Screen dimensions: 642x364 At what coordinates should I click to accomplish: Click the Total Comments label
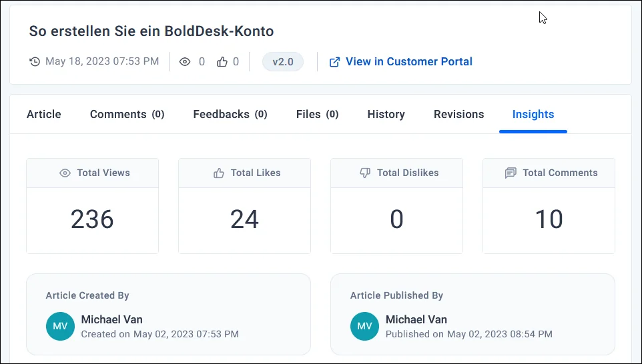[560, 173]
